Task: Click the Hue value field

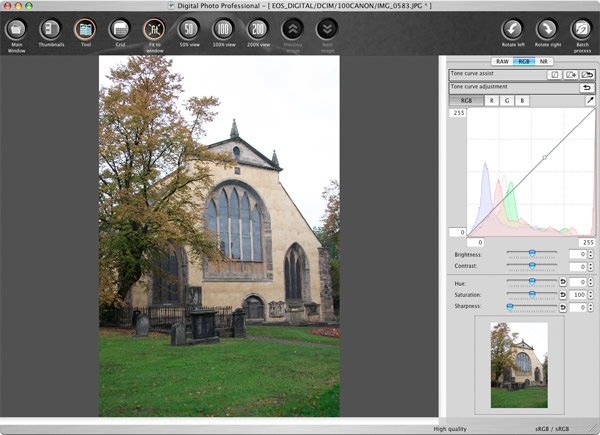Action: click(578, 282)
